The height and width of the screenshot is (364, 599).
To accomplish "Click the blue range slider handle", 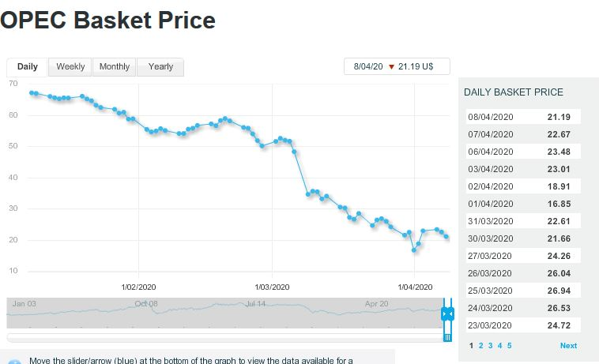I will [447, 314].
